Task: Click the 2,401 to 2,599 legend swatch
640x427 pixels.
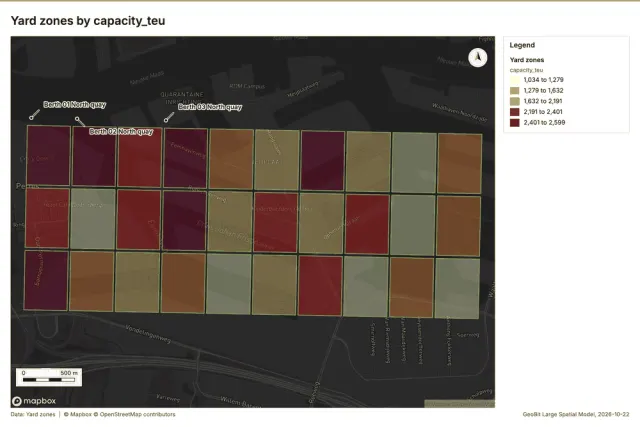Action: point(515,122)
